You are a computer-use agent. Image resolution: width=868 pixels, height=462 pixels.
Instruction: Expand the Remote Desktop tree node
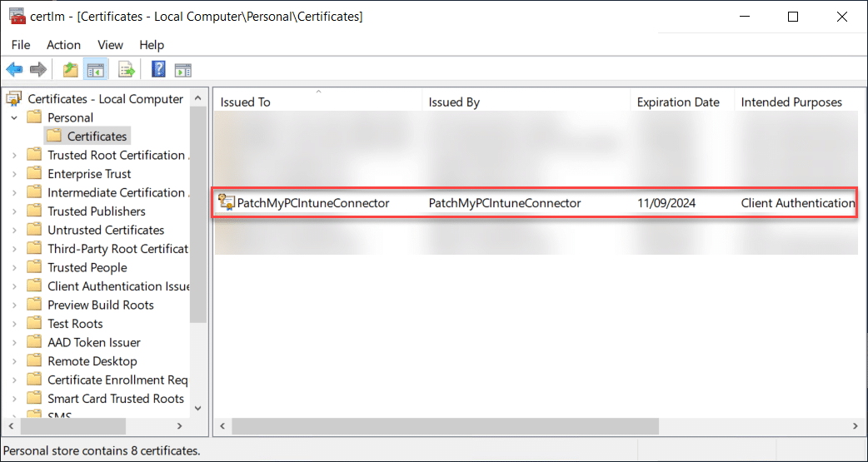(x=14, y=361)
